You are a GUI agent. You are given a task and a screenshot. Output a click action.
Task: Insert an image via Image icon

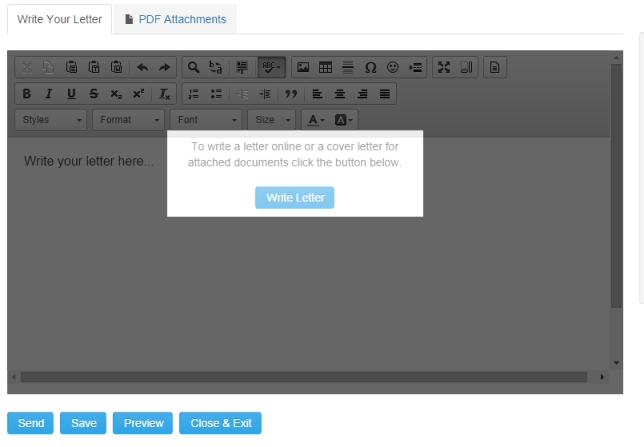303,67
